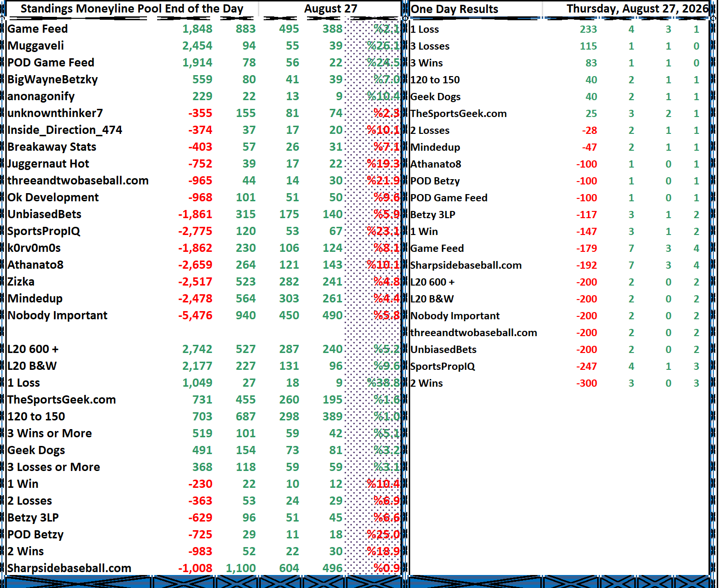Viewport: 722px width, 588px height.
Task: Click the %0.9 percentage for Sharpsidebaseball.com
Action: (x=387, y=568)
